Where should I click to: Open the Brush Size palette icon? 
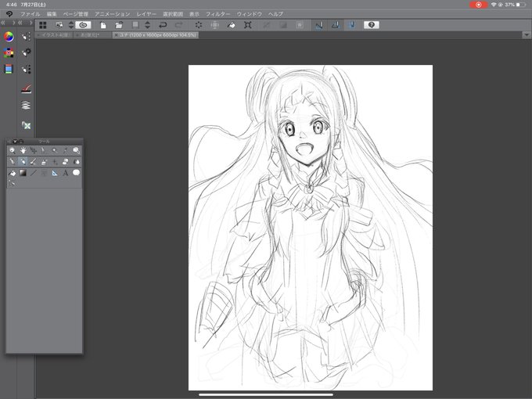tap(26, 70)
